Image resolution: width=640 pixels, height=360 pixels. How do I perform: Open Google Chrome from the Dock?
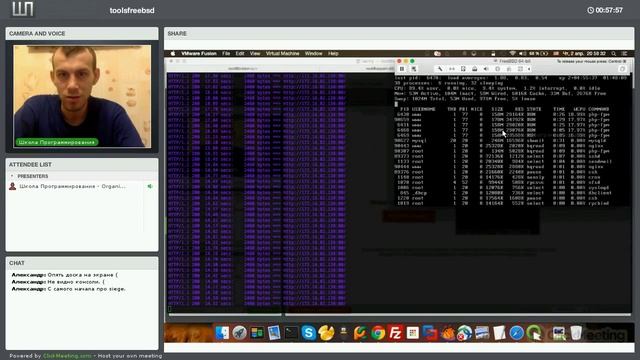378,333
